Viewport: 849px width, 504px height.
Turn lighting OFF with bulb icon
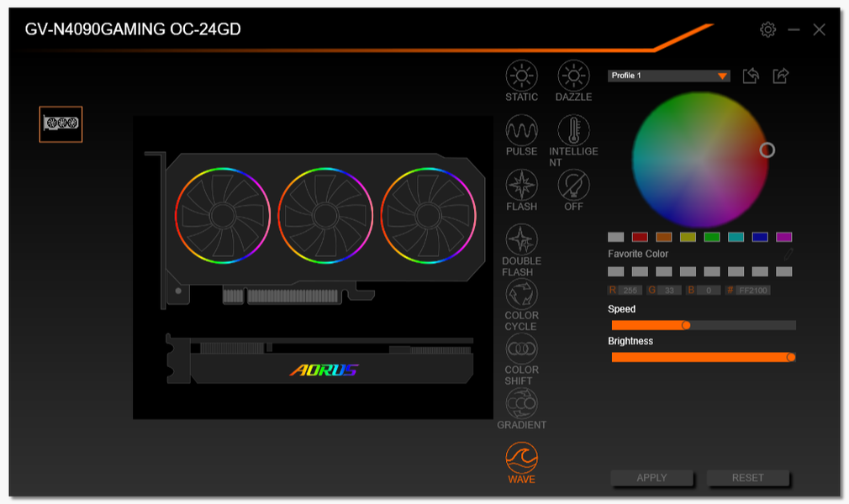click(573, 191)
